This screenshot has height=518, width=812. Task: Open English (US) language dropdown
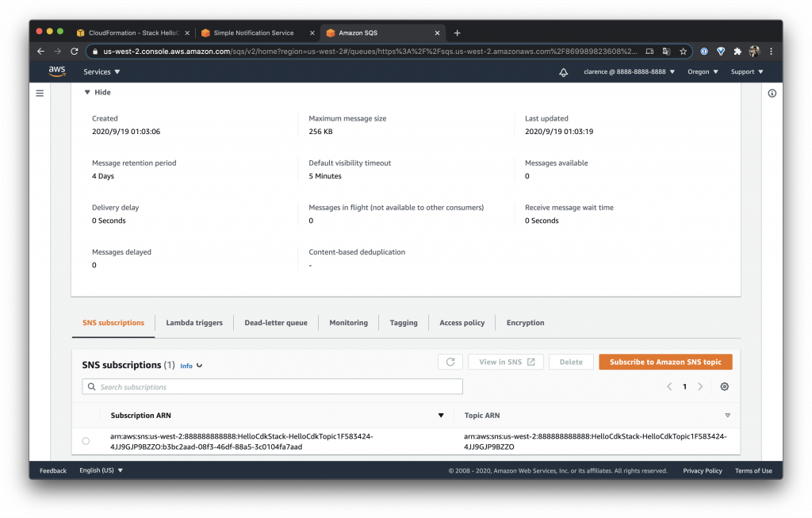point(101,470)
